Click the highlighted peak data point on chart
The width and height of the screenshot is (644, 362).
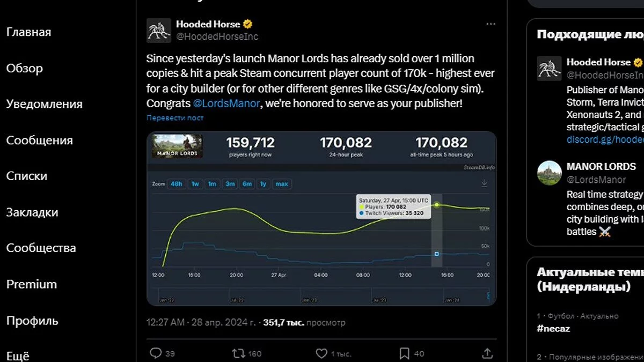coord(436,205)
